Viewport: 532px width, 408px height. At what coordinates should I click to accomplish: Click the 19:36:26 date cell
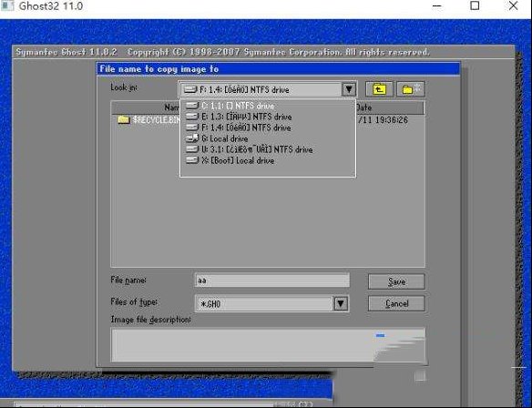pyautogui.click(x=383, y=119)
